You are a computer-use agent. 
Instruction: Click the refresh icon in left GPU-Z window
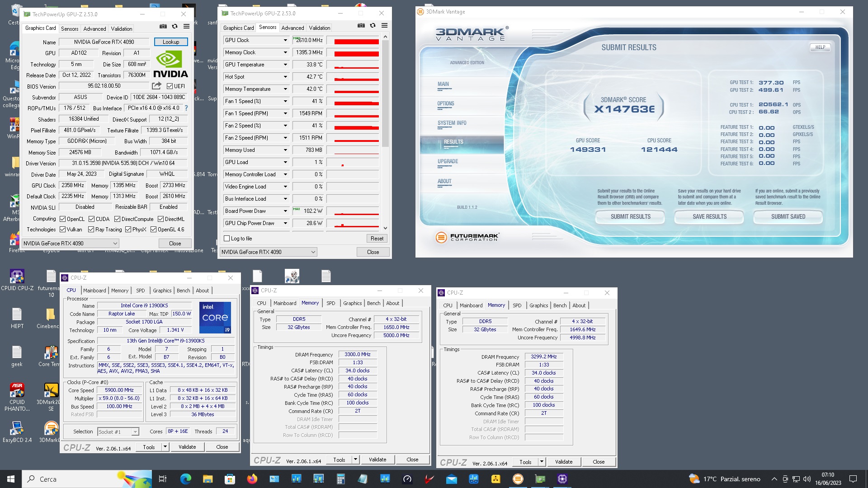175,27
